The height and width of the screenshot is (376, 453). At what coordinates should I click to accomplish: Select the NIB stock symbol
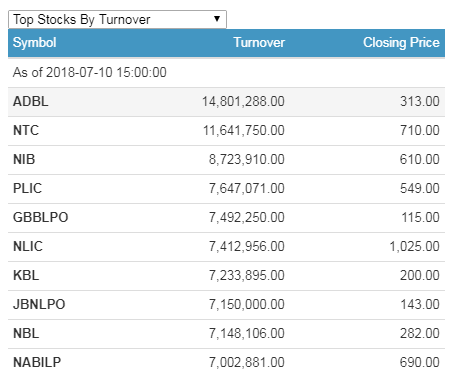(x=24, y=159)
